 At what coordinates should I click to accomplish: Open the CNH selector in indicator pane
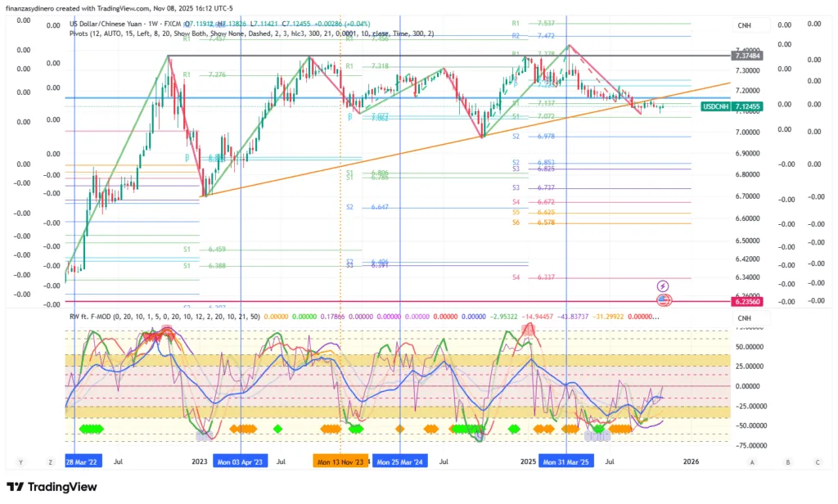point(744,318)
